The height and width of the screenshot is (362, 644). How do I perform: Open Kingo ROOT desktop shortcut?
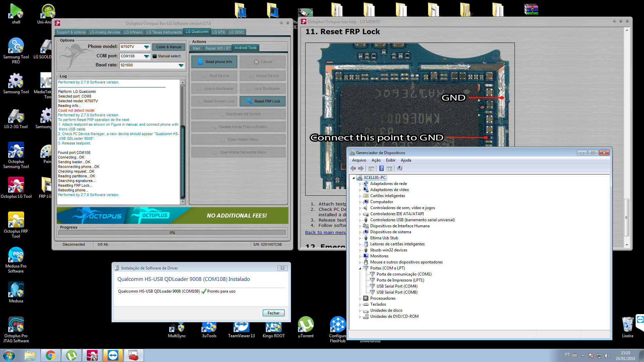(x=273, y=329)
